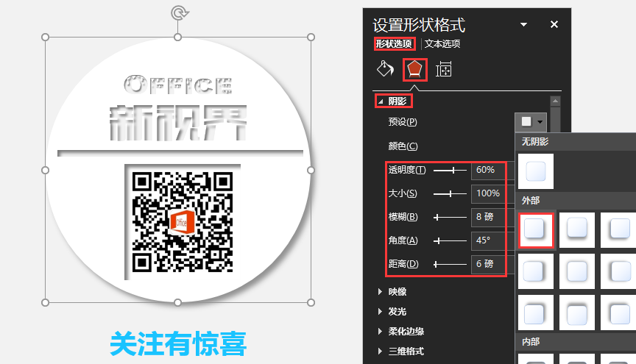Click the 角度 slider
Viewport: 636px width, 364px height.
coord(450,240)
